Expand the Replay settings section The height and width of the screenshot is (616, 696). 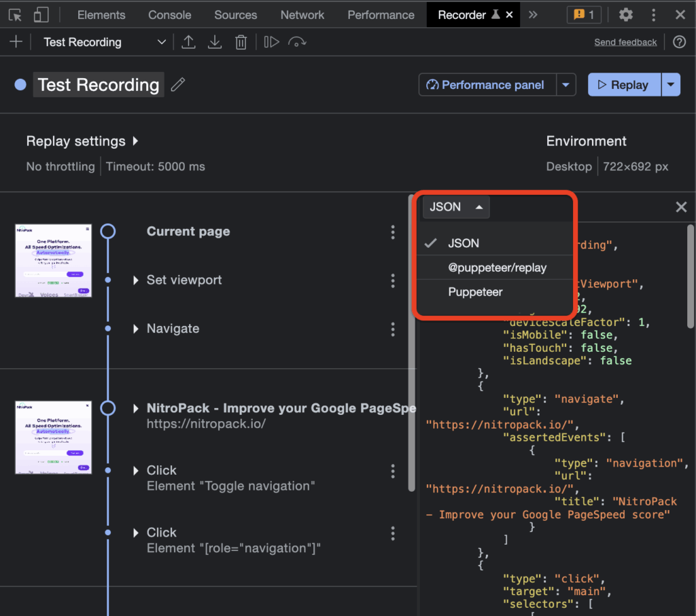[82, 141]
